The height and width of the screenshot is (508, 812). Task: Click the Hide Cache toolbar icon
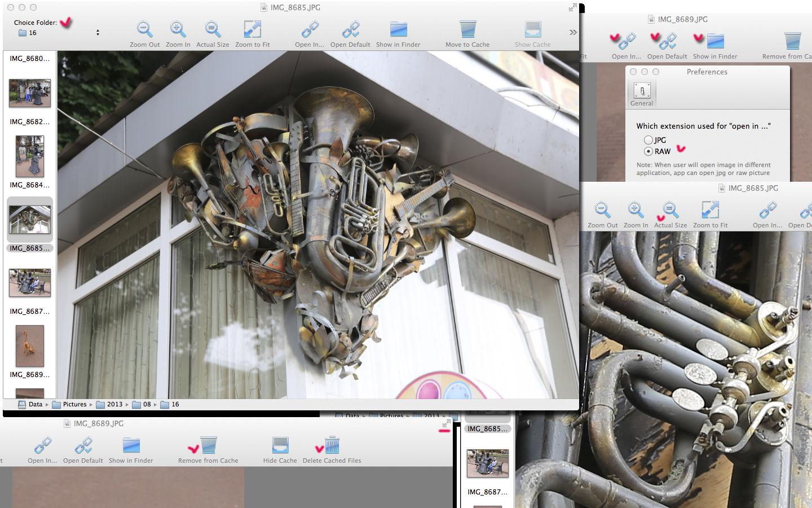pyautogui.click(x=280, y=446)
